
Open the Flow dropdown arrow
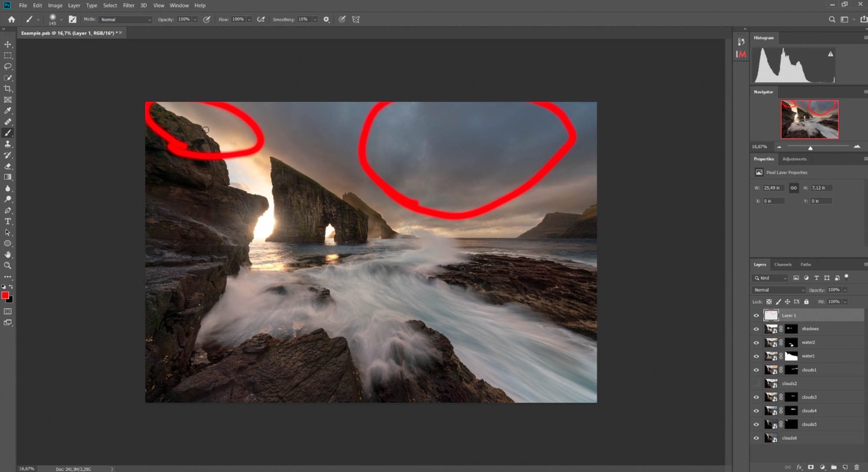(249, 20)
